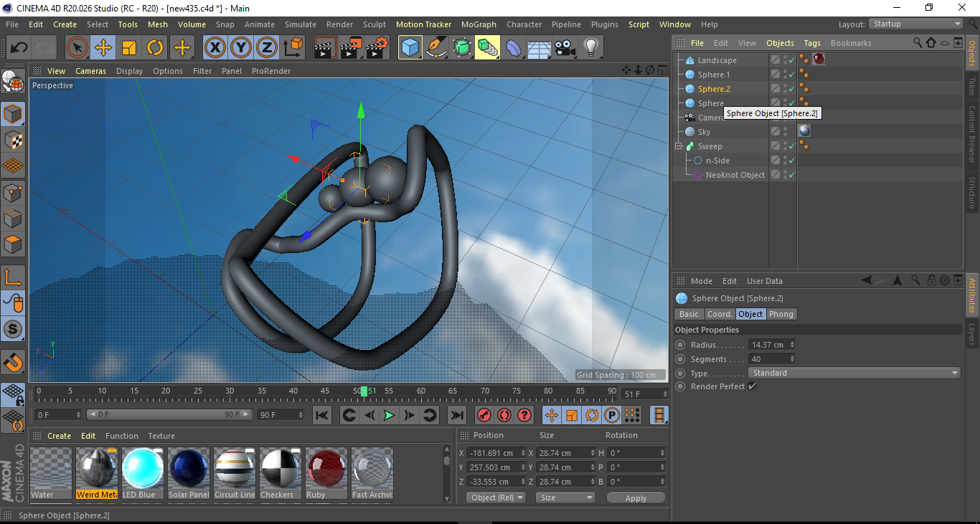The height and width of the screenshot is (524, 980).
Task: Collapse the Sweep object tree
Action: [679, 146]
